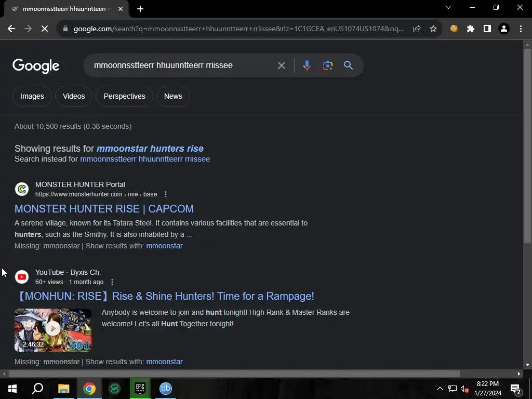Open the notification center icon
The height and width of the screenshot is (399, 532).
[516, 389]
